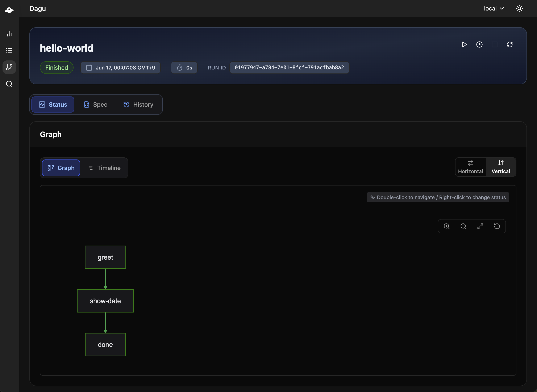Click the search magnifier sidebar icon

point(9,84)
